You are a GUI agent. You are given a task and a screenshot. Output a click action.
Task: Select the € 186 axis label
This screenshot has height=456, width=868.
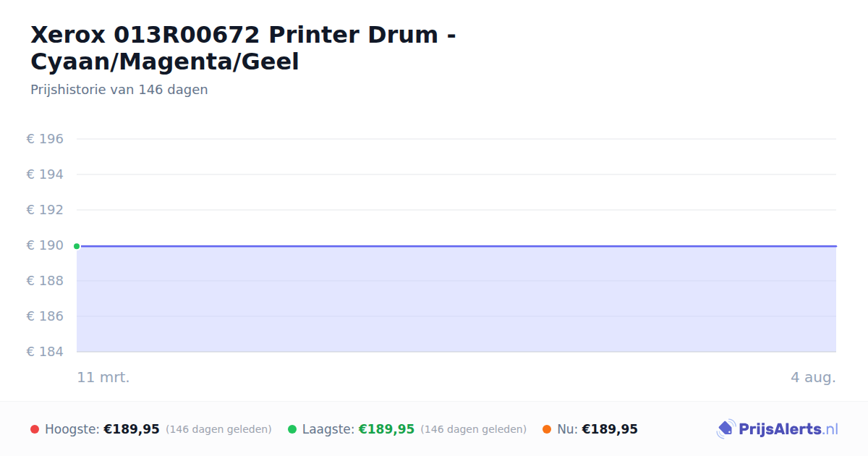tap(45, 316)
